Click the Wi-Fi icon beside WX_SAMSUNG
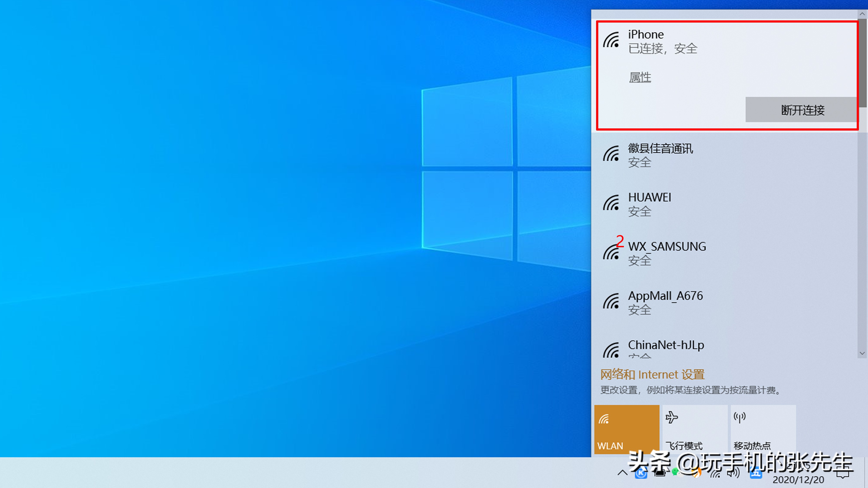This screenshot has width=868, height=488. pos(611,252)
